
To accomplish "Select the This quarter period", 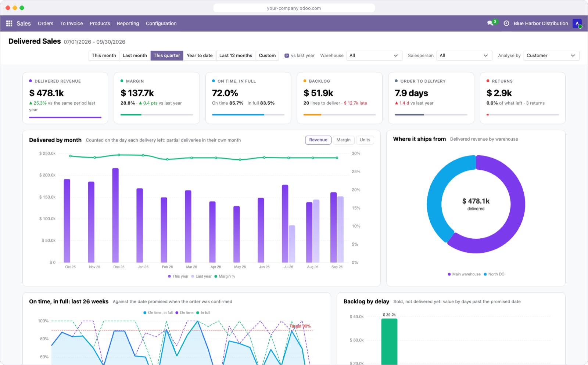I will click(x=167, y=55).
